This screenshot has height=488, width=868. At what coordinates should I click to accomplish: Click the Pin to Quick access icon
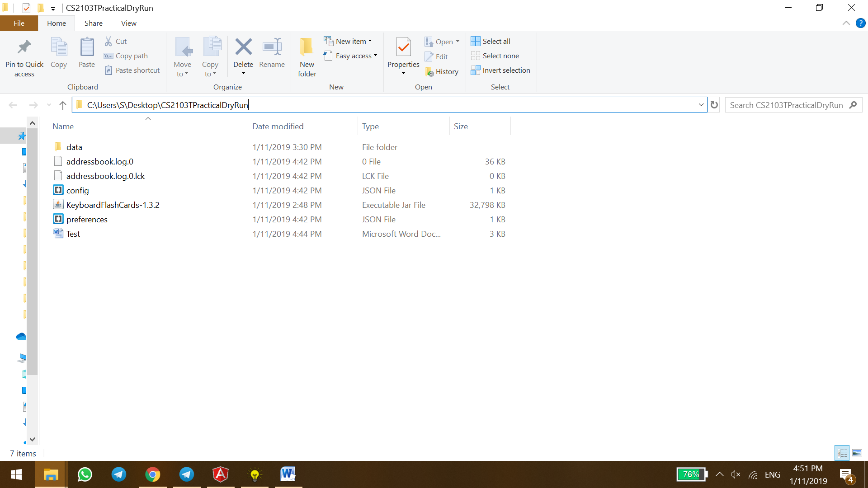[x=24, y=47]
